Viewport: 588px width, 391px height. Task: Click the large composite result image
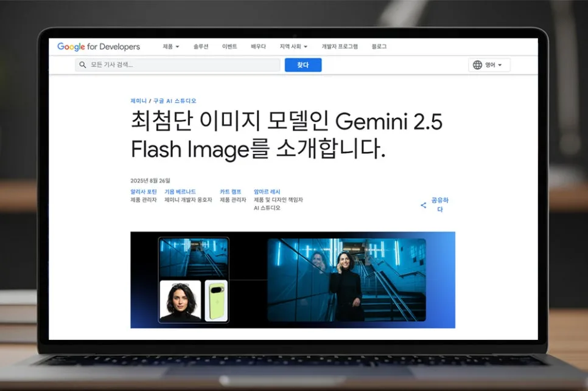[346, 280]
